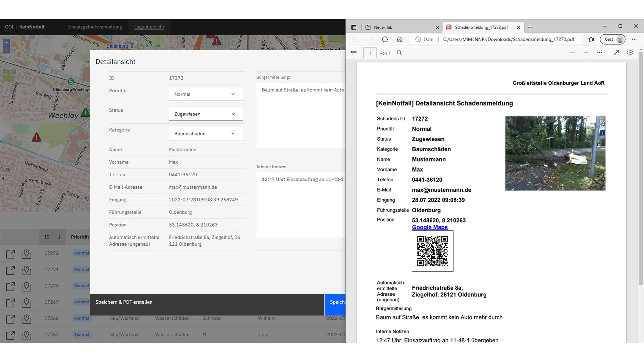Open PDF table of contents icon
The image size is (644, 362).
354,53
